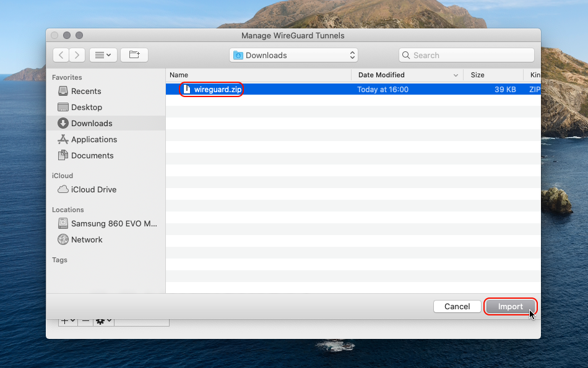Image resolution: width=588 pixels, height=368 pixels.
Task: Select the Downloads sidebar item
Action: [x=91, y=123]
